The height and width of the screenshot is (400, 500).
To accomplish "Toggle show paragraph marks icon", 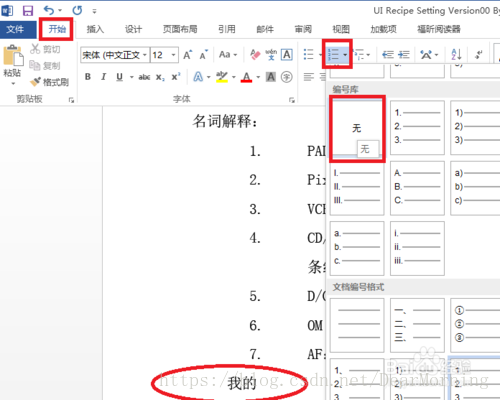I will pyautogui.click(x=479, y=54).
